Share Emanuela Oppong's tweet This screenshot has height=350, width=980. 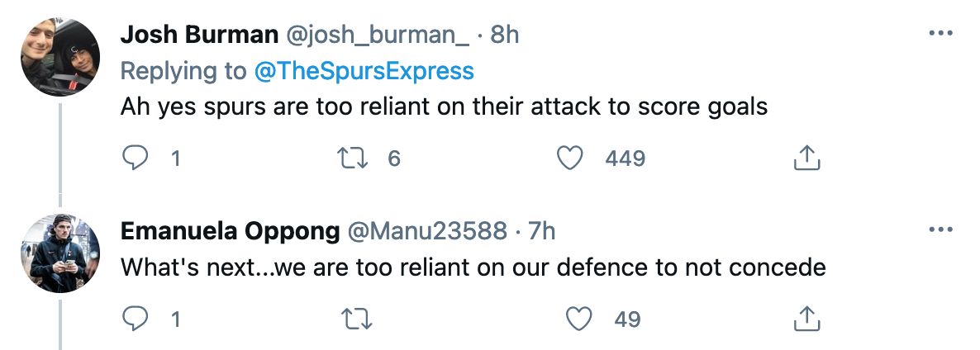[806, 319]
